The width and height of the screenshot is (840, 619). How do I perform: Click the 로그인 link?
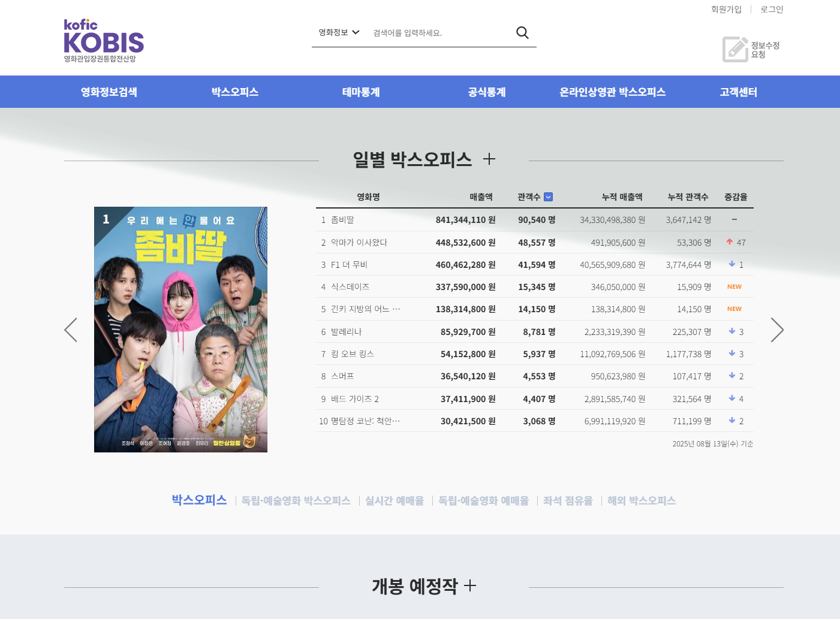771,9
